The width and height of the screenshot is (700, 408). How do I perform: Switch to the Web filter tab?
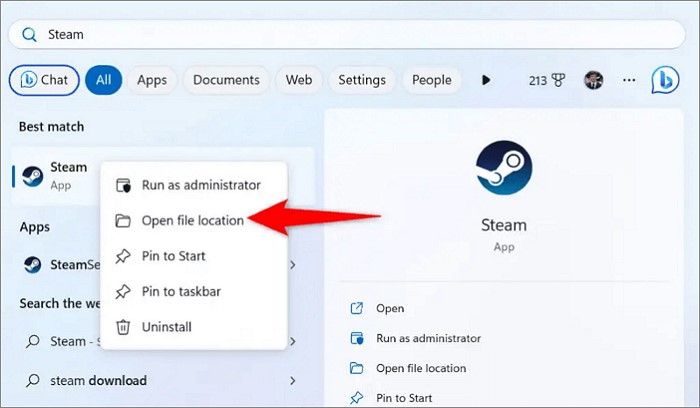tap(299, 80)
